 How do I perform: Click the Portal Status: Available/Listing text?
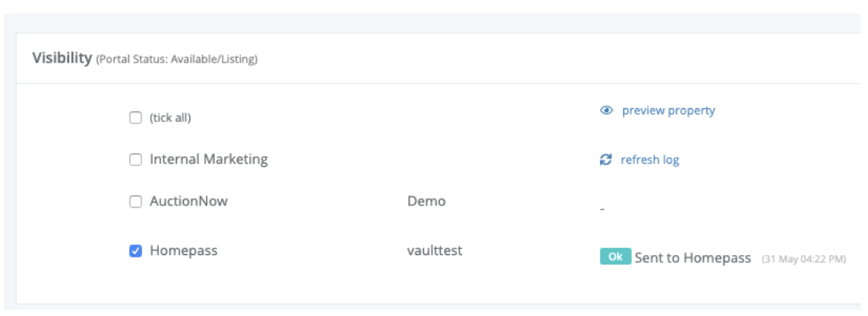click(x=177, y=59)
